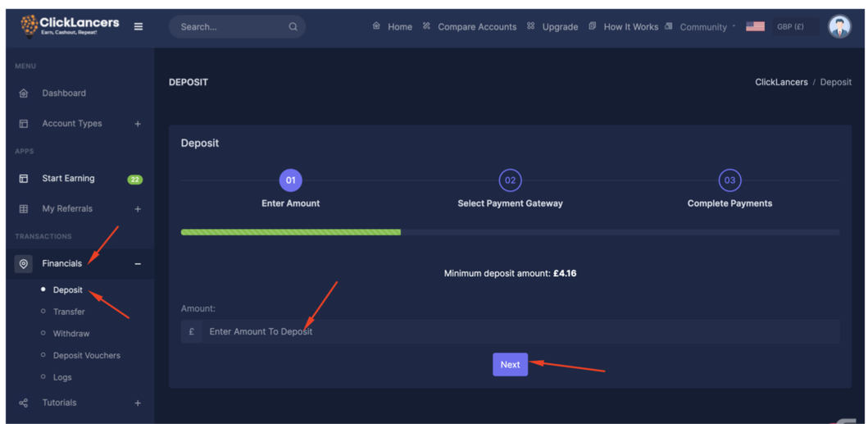Select Withdraw from the Financials submenu
This screenshot has height=424, width=868.
tap(71, 334)
